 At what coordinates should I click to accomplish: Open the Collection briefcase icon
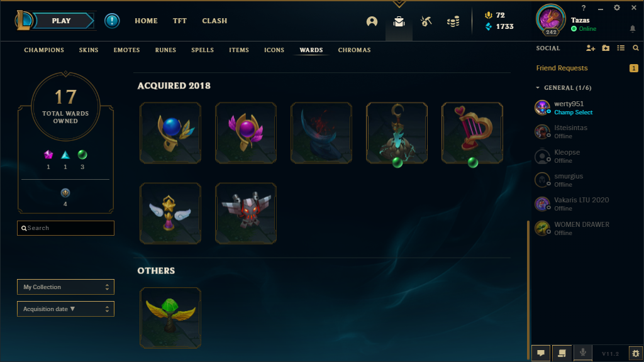click(399, 21)
